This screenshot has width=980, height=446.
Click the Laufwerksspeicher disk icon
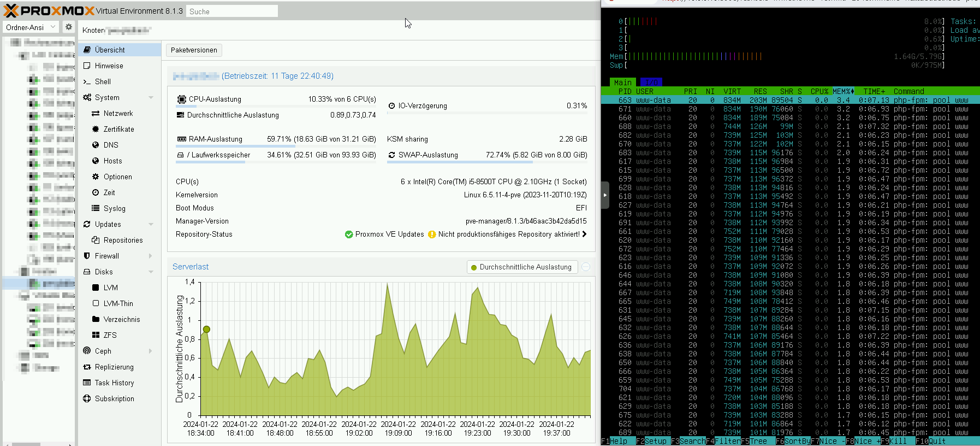click(181, 155)
